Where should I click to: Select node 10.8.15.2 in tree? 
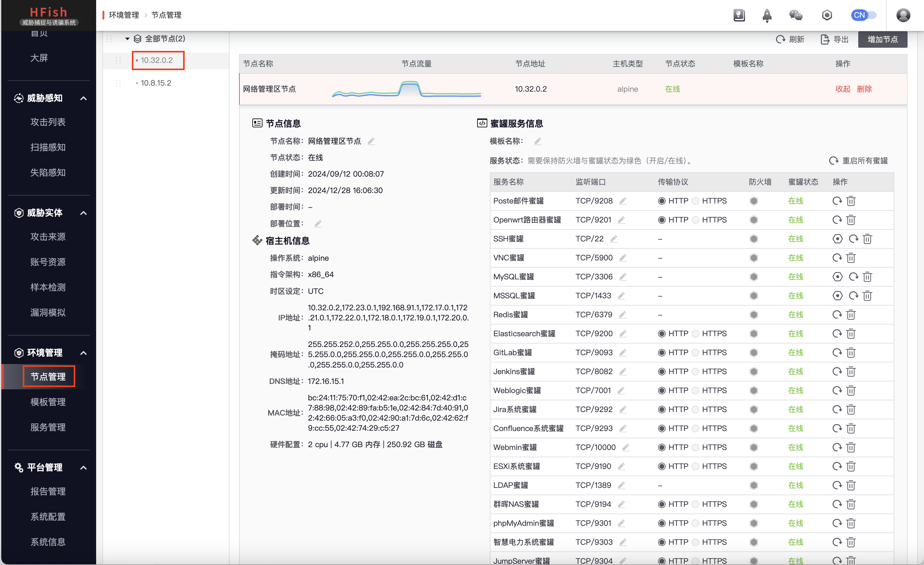[x=156, y=83]
